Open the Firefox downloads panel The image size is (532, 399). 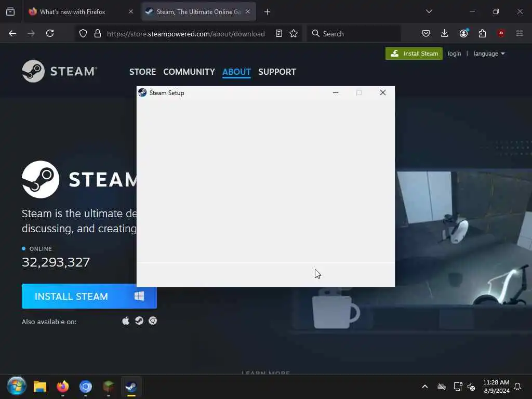click(x=445, y=33)
